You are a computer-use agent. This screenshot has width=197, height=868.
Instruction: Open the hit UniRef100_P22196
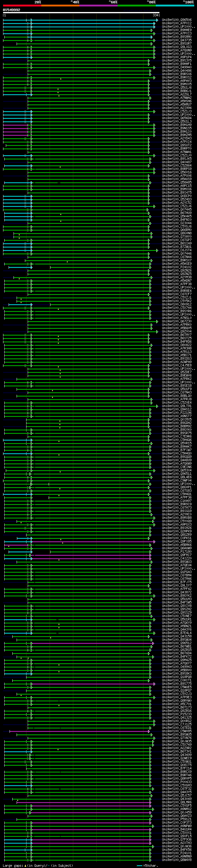click(177, 413)
